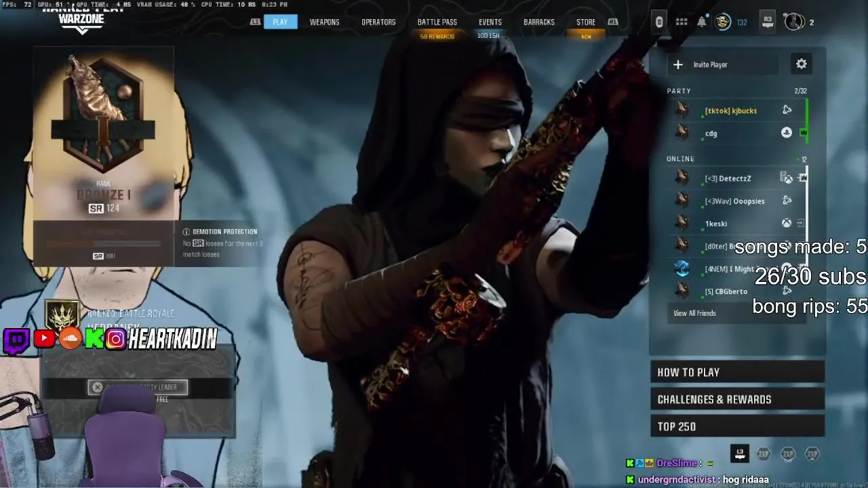The height and width of the screenshot is (488, 868).
Task: Click the Xbox icon on DetectzZ row
Action: (x=787, y=178)
